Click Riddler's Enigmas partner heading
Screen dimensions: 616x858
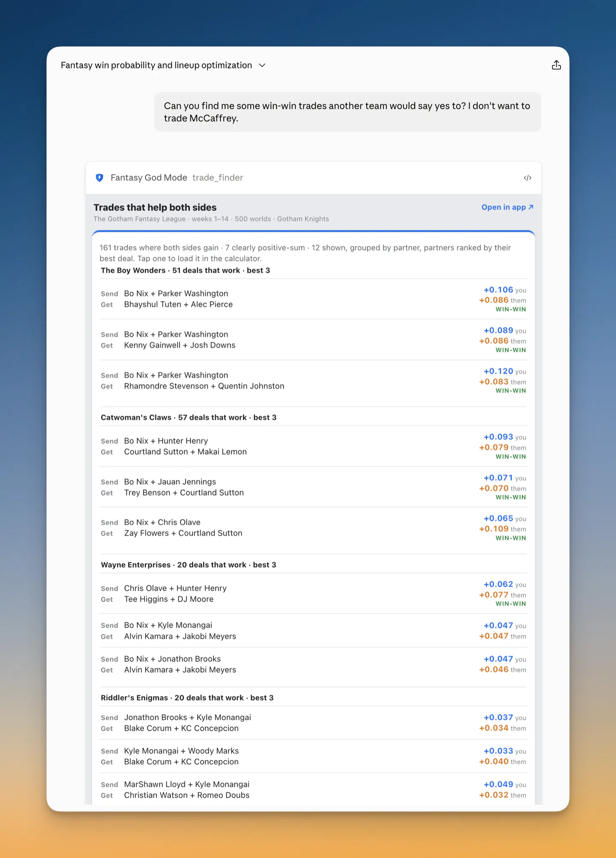click(187, 698)
